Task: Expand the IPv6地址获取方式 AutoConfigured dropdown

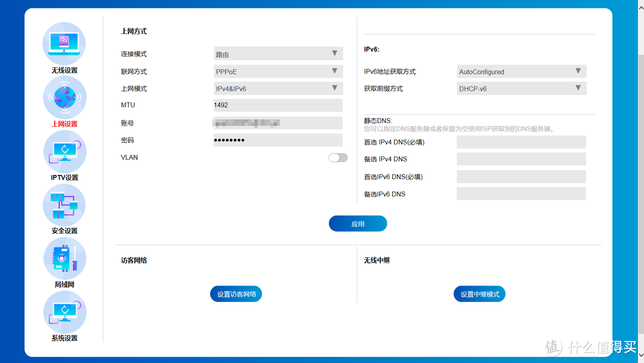Action: pyautogui.click(x=521, y=71)
